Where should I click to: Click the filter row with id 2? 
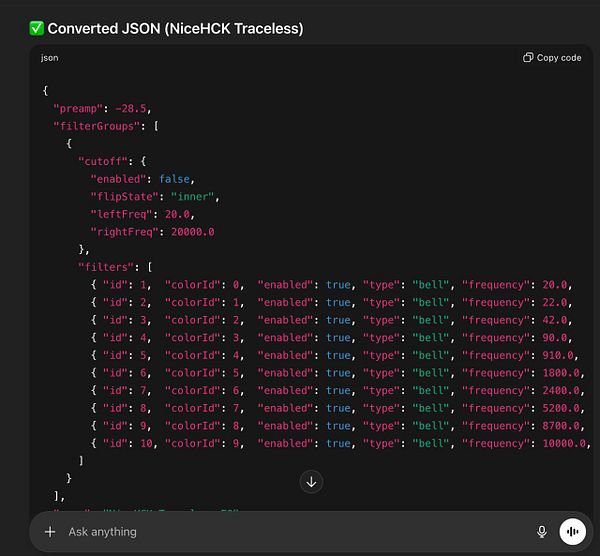point(331,302)
